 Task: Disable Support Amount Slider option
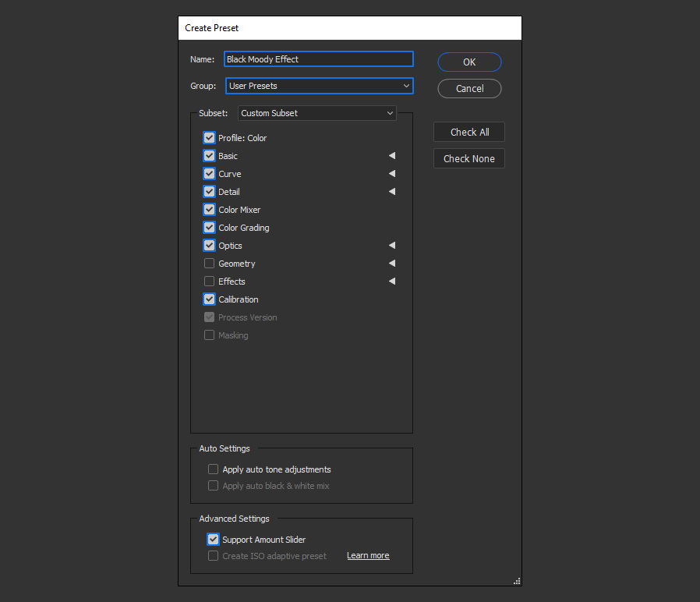(x=213, y=539)
